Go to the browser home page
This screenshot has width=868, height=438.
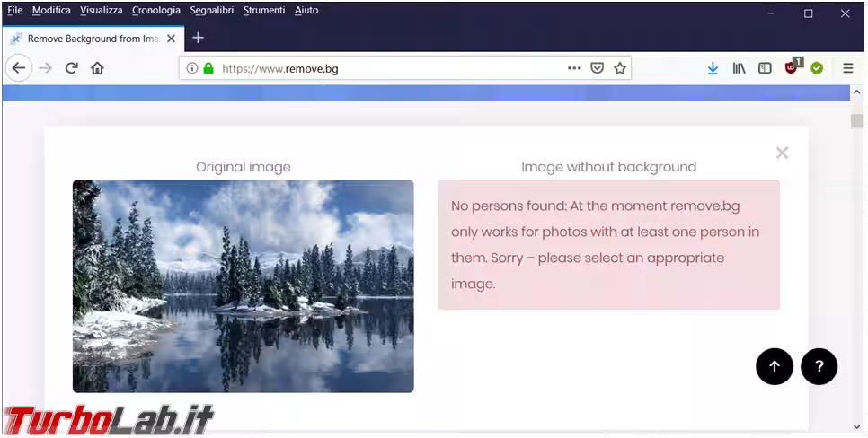(98, 68)
